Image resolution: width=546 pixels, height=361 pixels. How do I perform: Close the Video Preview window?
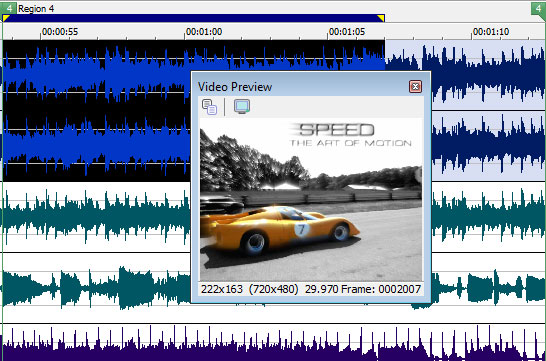(415, 86)
